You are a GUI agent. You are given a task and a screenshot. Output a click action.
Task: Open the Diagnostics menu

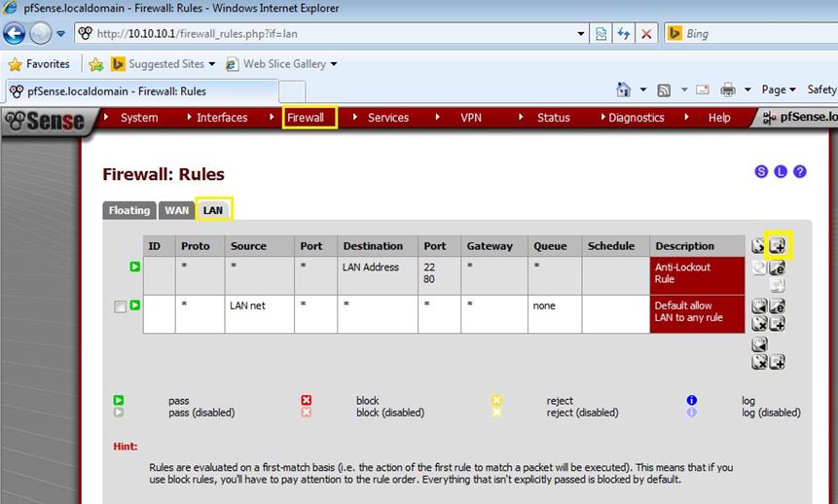click(x=636, y=118)
